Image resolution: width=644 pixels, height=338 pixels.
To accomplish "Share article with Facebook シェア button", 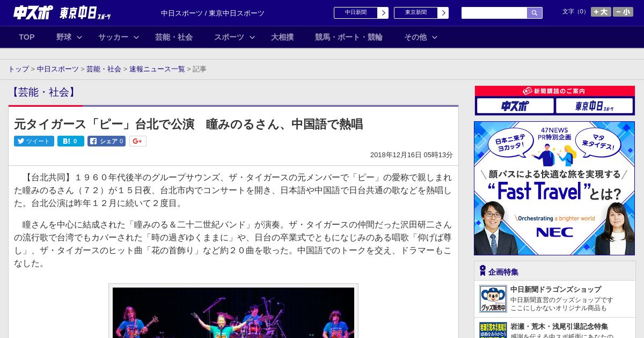I will coord(106,141).
